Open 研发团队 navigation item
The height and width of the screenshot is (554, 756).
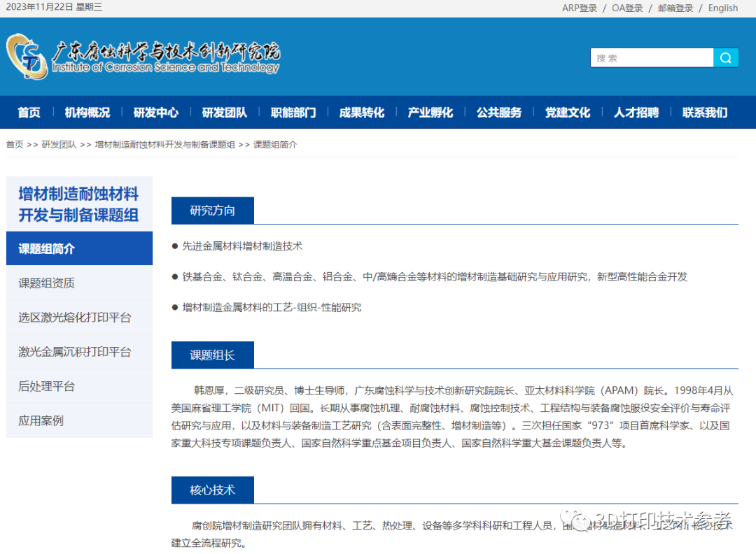(x=224, y=113)
